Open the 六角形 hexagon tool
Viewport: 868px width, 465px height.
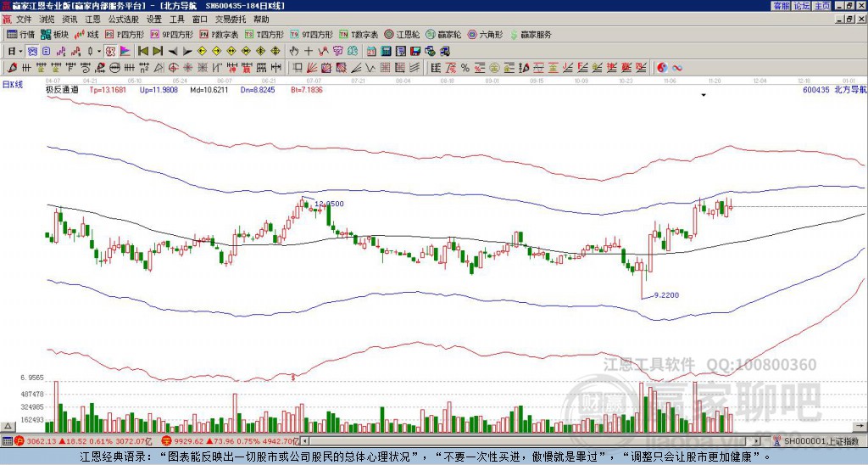(x=485, y=34)
